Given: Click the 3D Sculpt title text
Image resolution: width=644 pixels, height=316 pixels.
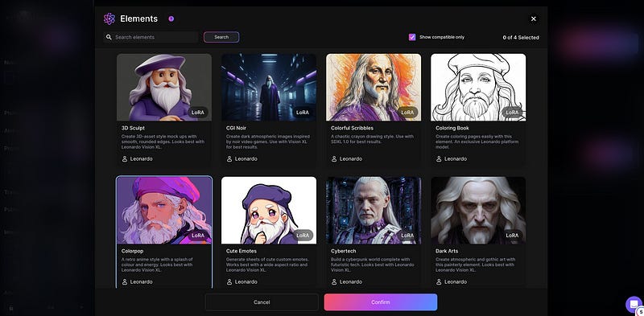Looking at the screenshot, I should point(133,128).
